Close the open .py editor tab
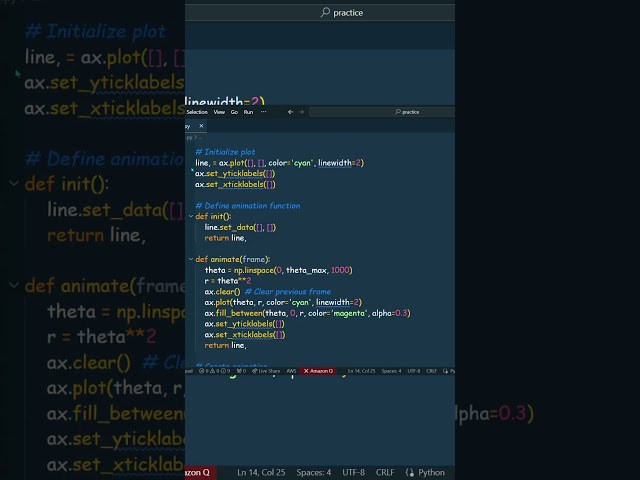640x480 pixels. pyautogui.click(x=201, y=126)
